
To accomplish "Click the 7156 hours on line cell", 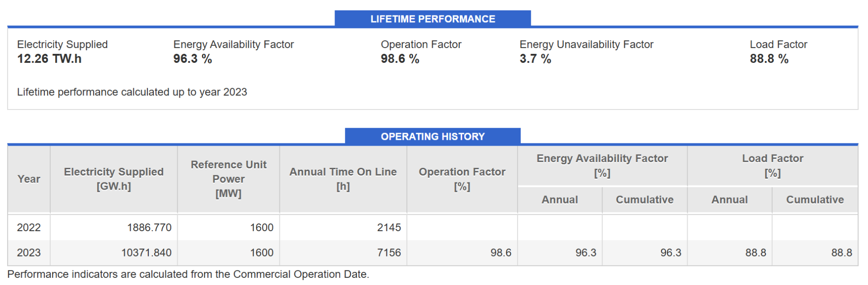I will [389, 253].
